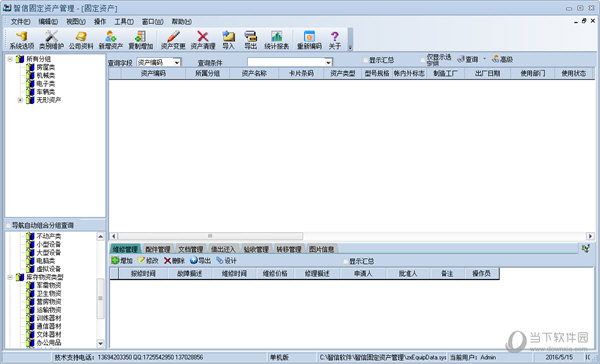Viewport: 600px width, 364px height.
Task: Tick the lower 显示汇总 checkbox in repair panel
Action: (346, 261)
